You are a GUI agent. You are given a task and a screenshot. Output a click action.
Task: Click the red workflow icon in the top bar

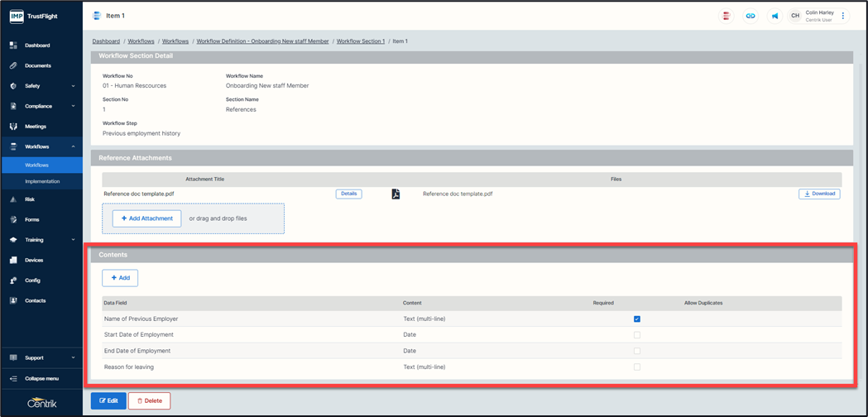point(726,16)
